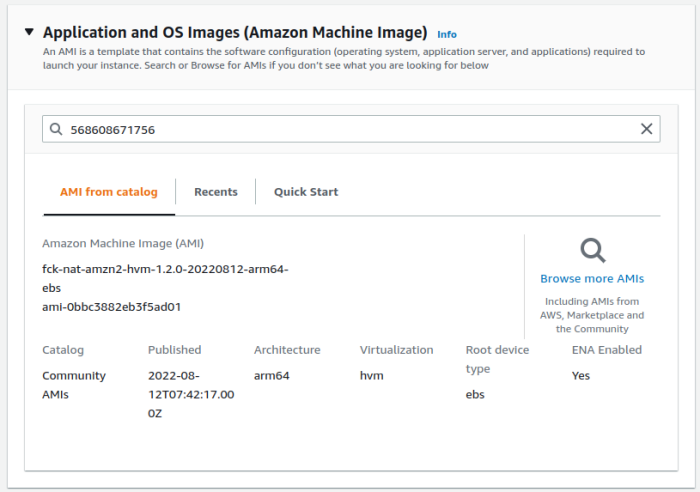Click the arm64 architecture value
Screen dimensions: 700x492
tap(272, 376)
